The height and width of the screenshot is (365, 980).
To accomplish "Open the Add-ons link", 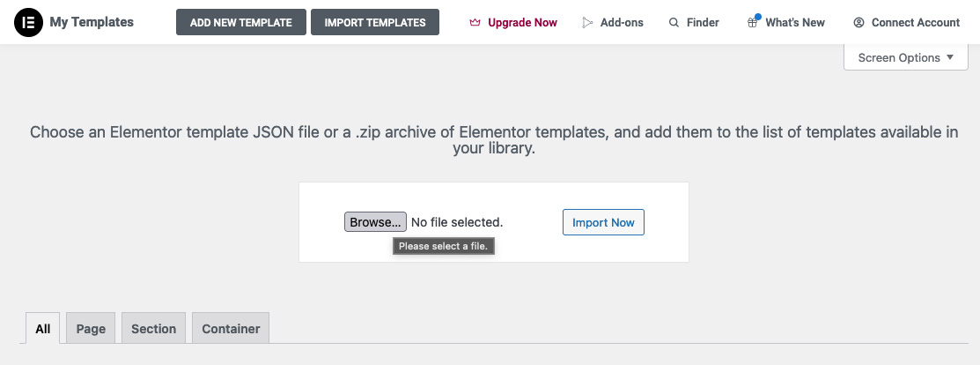I will 613,23.
